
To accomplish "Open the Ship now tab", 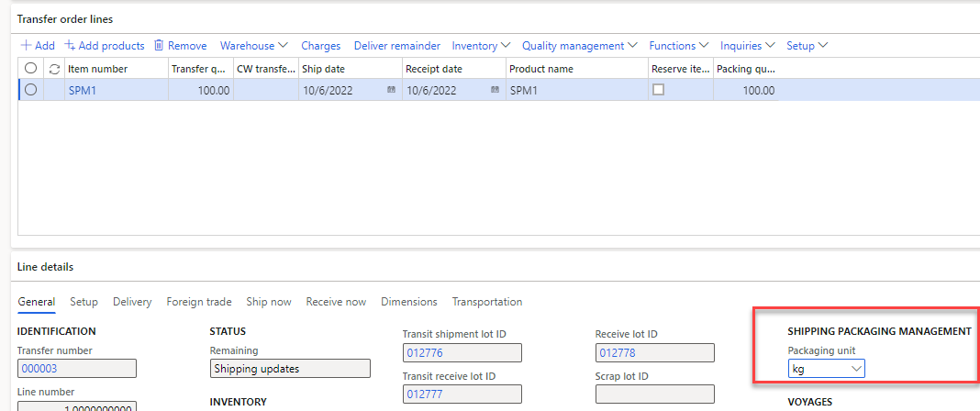I will tap(269, 302).
